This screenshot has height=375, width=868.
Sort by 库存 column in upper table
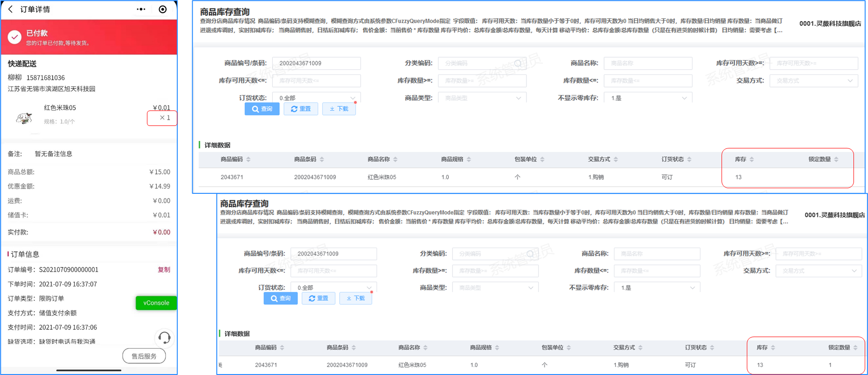[751, 160]
